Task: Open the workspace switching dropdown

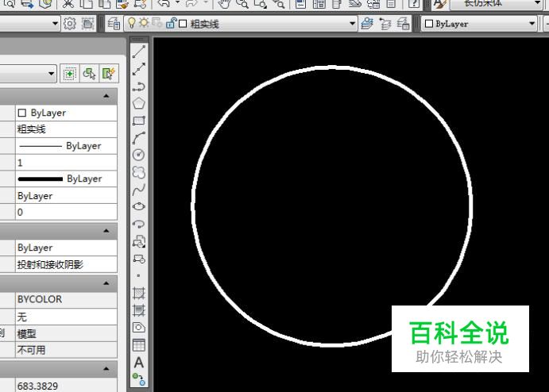Action: (55, 24)
